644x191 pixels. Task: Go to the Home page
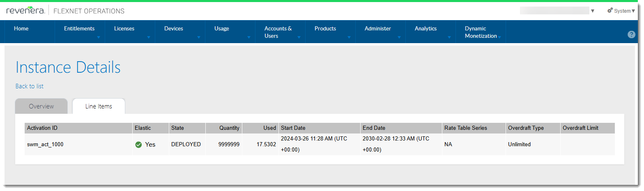21,29
